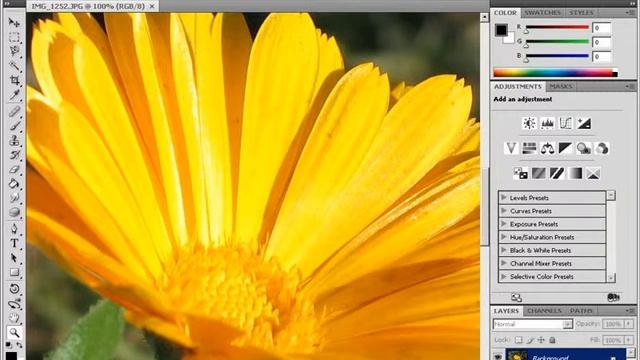The image size is (640, 360).
Task: Switch to the Masks tab
Action: pos(560,87)
